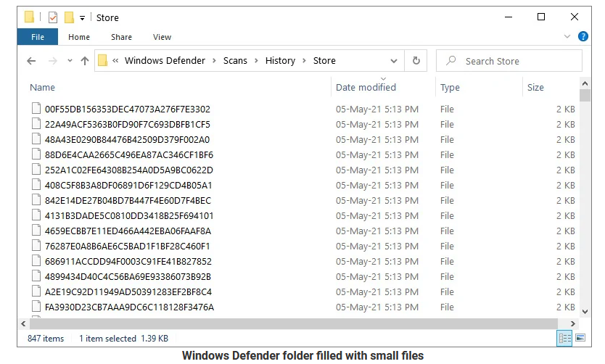Viewport: 605px width, 364px height.
Task: Switch to the View ribbon tab
Action: click(162, 37)
